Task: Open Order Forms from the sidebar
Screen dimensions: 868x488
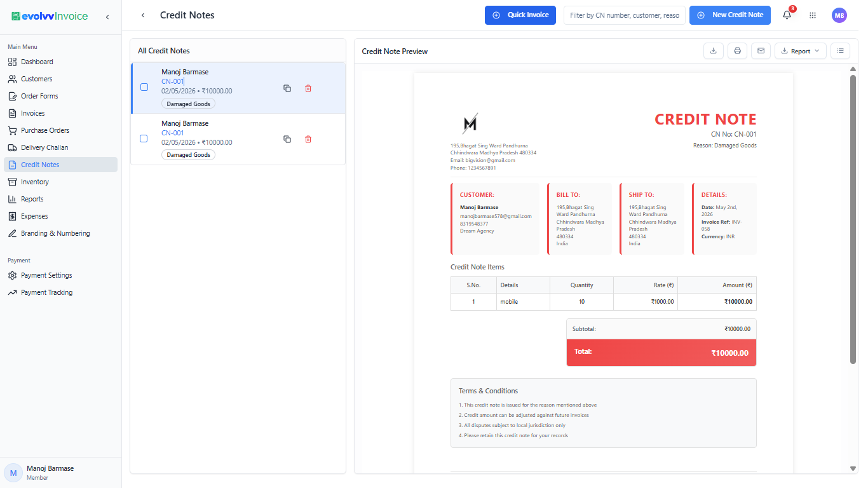Action: point(60,96)
